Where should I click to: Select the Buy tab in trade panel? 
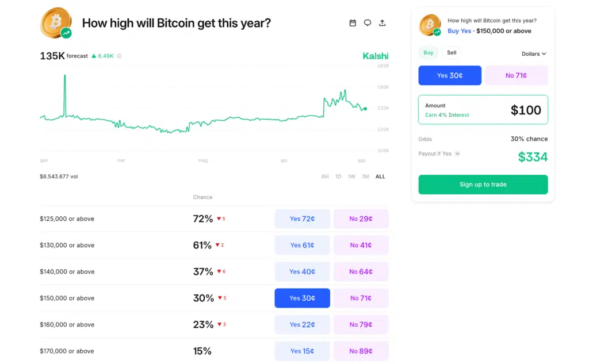(x=428, y=52)
